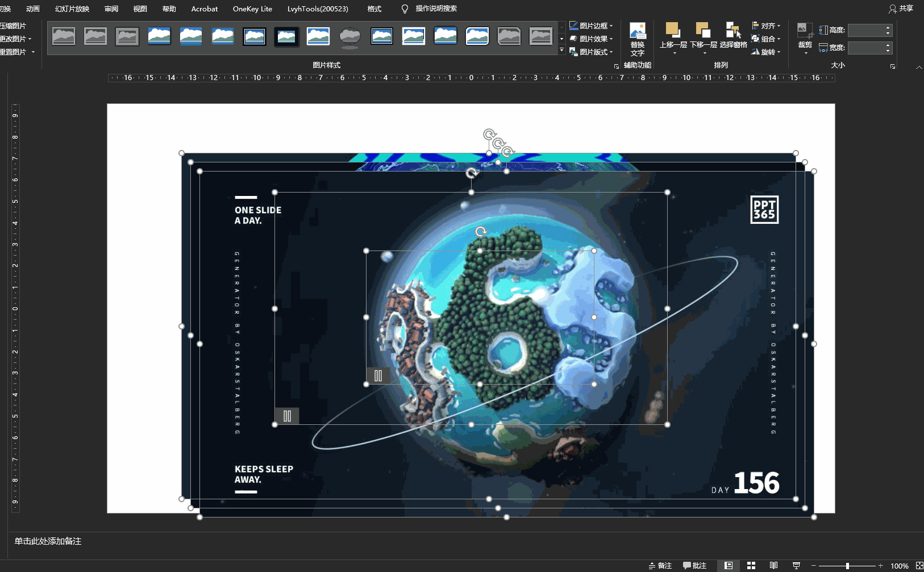This screenshot has width=924, height=572.
Task: Open the 旋转 rotate dropdown
Action: click(765, 52)
